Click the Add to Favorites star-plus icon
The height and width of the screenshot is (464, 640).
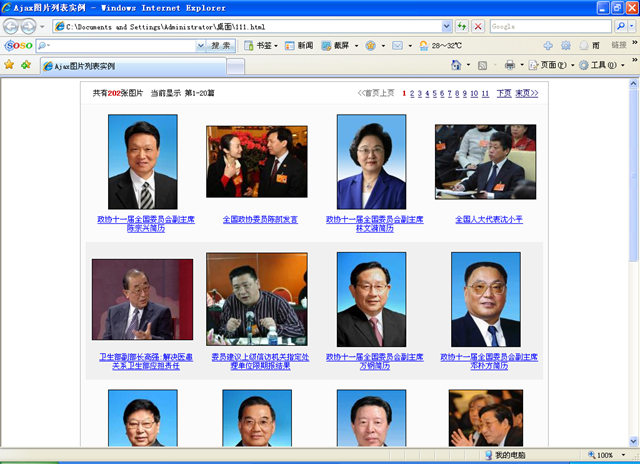26,64
